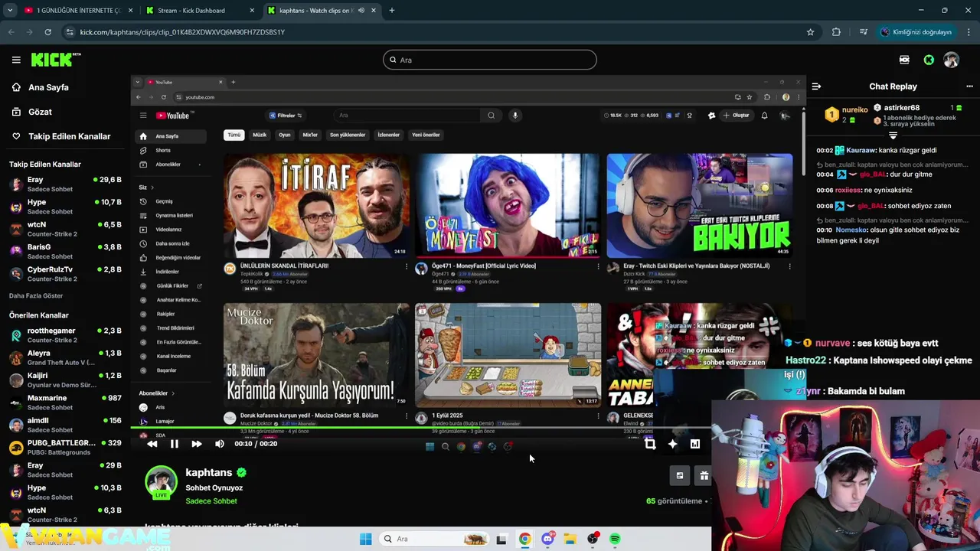Open Windows Start menu

pyautogui.click(x=365, y=539)
